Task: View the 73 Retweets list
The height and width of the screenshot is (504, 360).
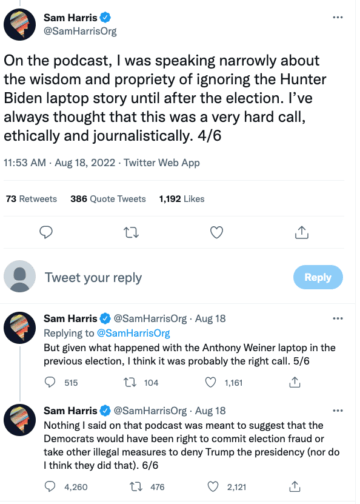Action: click(x=31, y=199)
